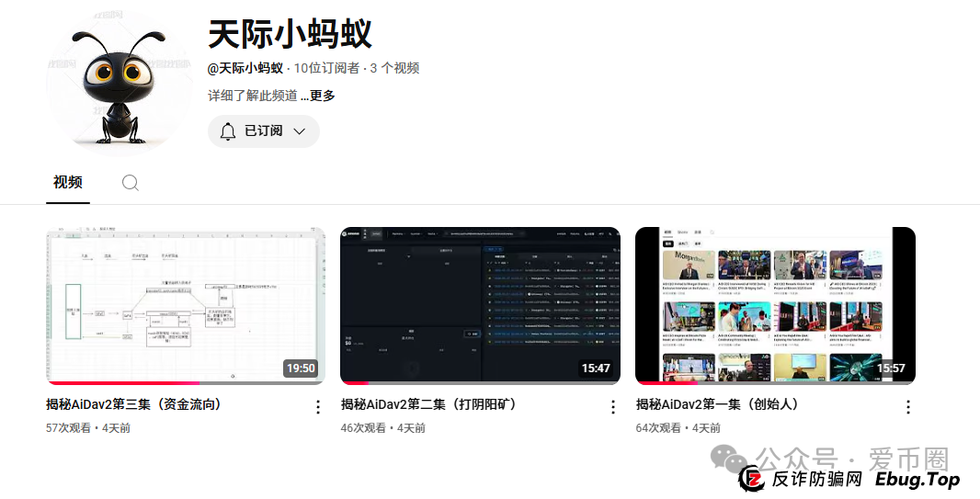Play the video grid thumbnail for 第一集
Image resolution: width=980 pixels, height=499 pixels.
point(775,303)
